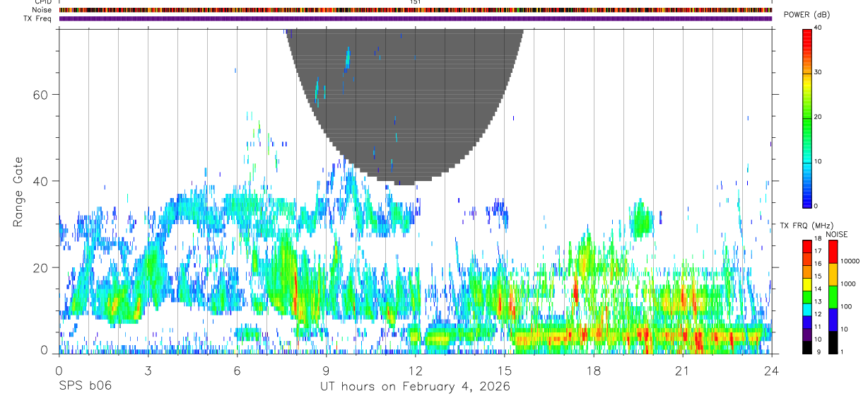Click the "TX Freq" row label at top left
This screenshot has height=401, width=868.
coord(37,18)
